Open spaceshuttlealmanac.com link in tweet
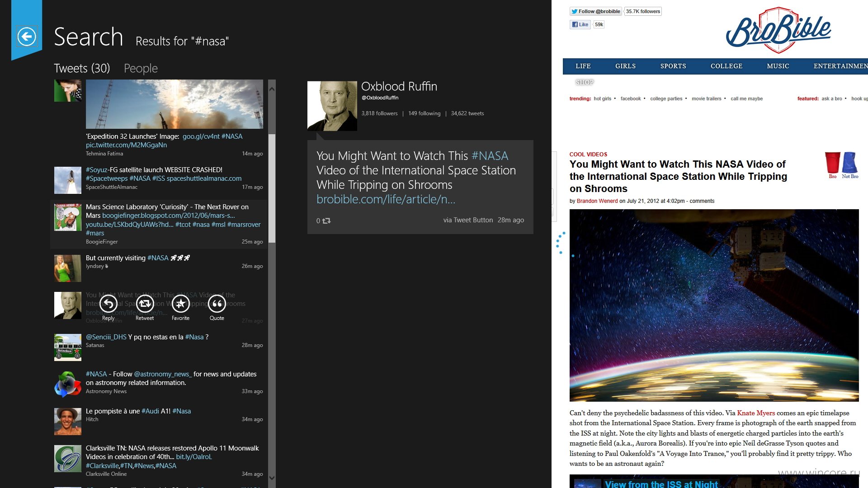The image size is (868, 488). (204, 178)
